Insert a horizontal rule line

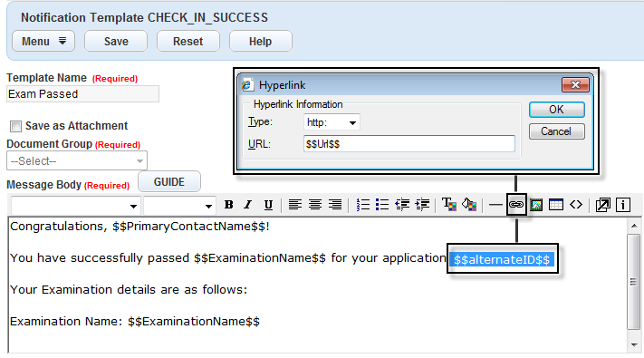tap(495, 204)
